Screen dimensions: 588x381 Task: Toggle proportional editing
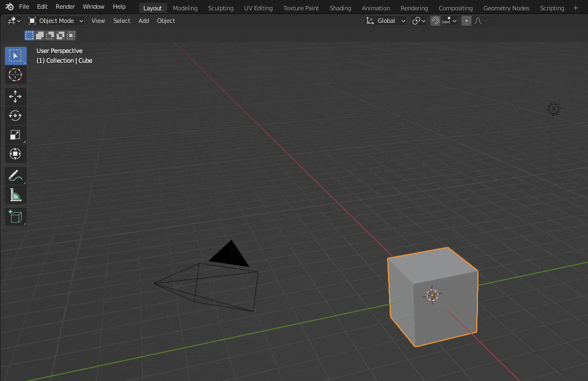click(x=466, y=21)
